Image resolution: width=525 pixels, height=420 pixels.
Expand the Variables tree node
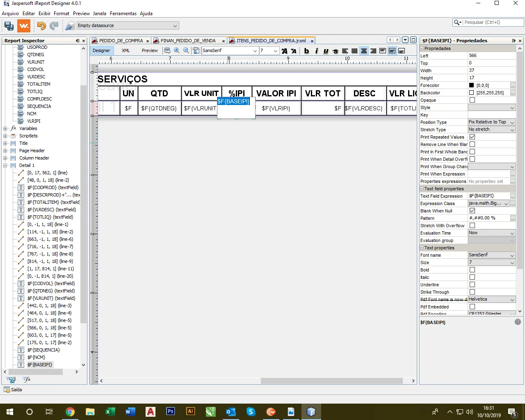coord(5,128)
